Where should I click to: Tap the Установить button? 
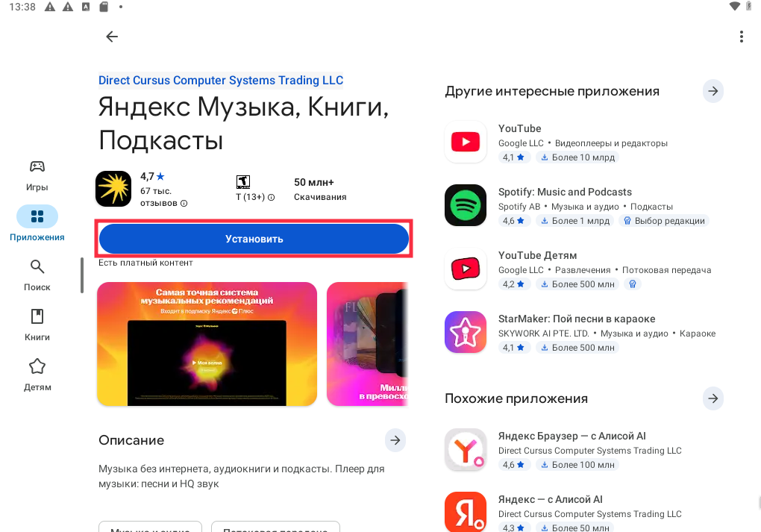coord(254,239)
